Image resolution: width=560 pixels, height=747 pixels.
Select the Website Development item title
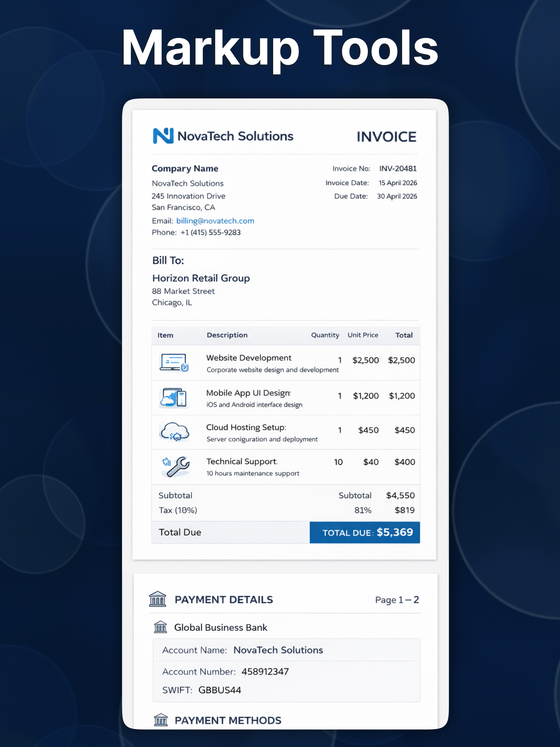[x=249, y=358]
